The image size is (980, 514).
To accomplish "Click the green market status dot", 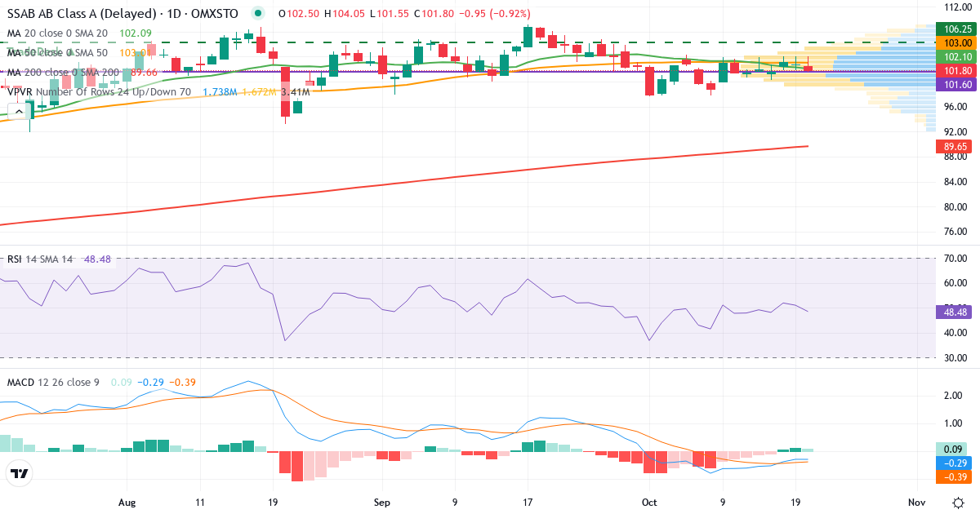I will [x=259, y=14].
